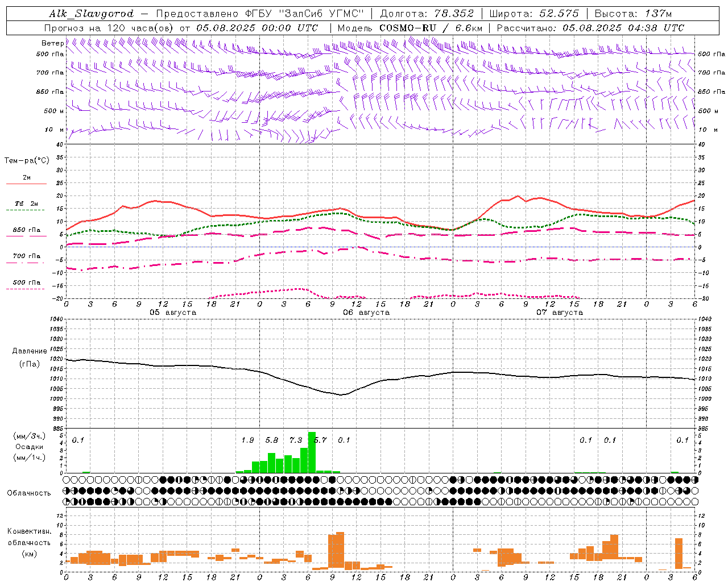The image size is (728, 582).
Task: Click the tallest orange convective cloud bar
Action: (340, 551)
